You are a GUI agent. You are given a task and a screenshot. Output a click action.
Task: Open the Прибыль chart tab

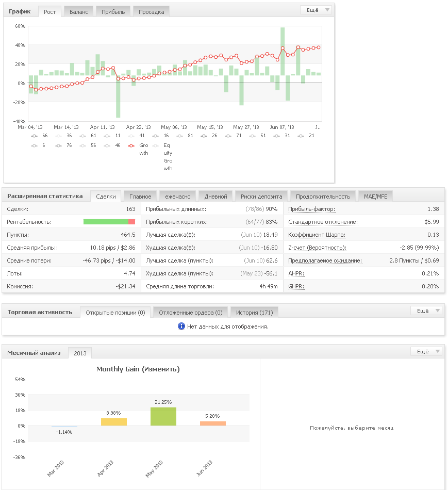coord(113,11)
